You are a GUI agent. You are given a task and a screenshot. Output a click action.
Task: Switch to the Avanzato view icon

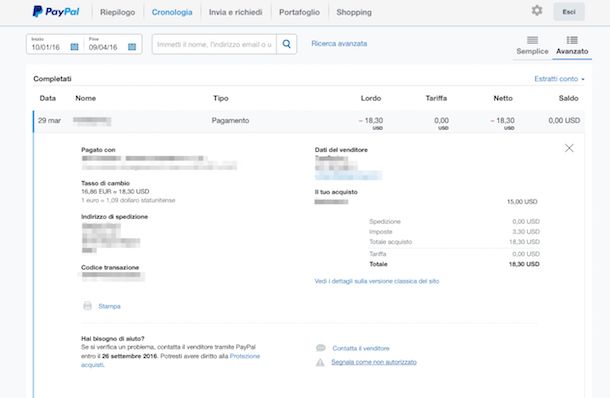point(572,40)
